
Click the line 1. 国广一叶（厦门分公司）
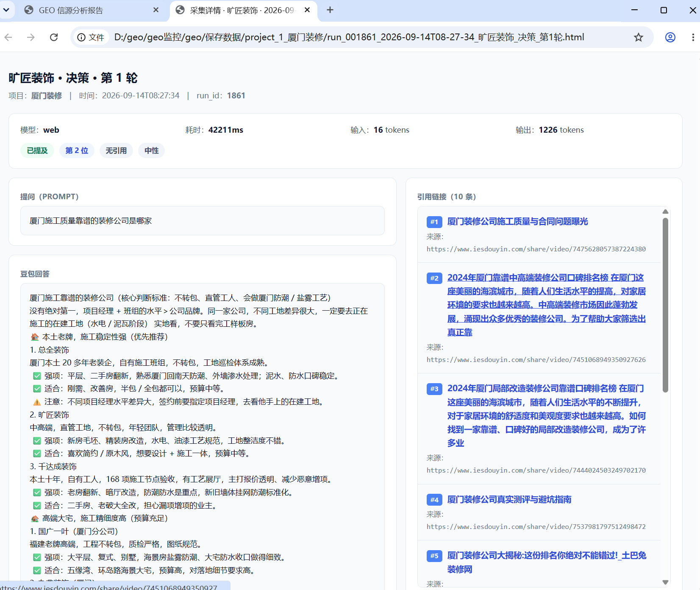click(74, 531)
